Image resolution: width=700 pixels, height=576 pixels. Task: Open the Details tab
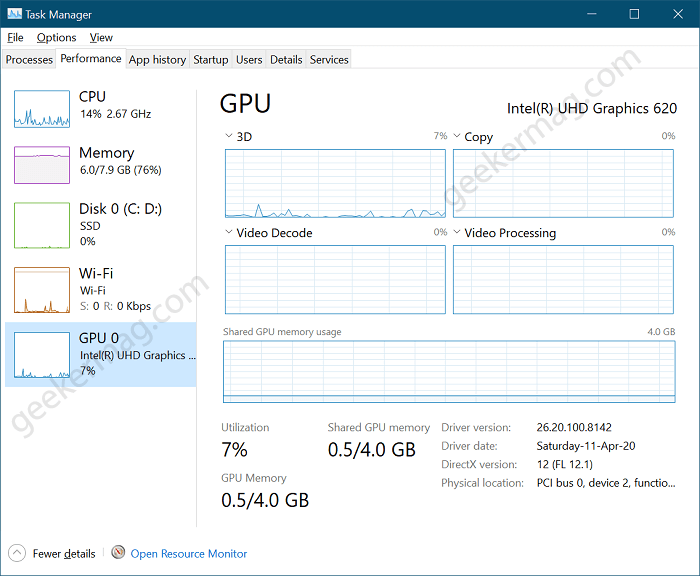coord(286,59)
